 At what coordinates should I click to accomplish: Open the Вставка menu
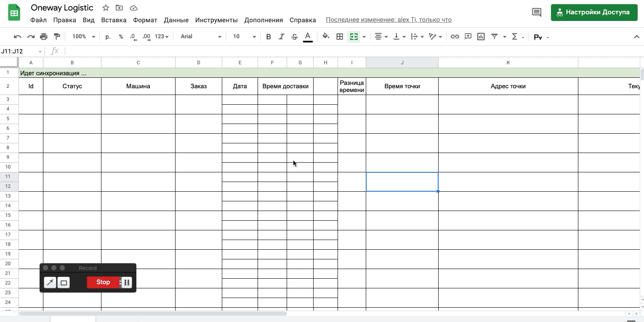[114, 20]
